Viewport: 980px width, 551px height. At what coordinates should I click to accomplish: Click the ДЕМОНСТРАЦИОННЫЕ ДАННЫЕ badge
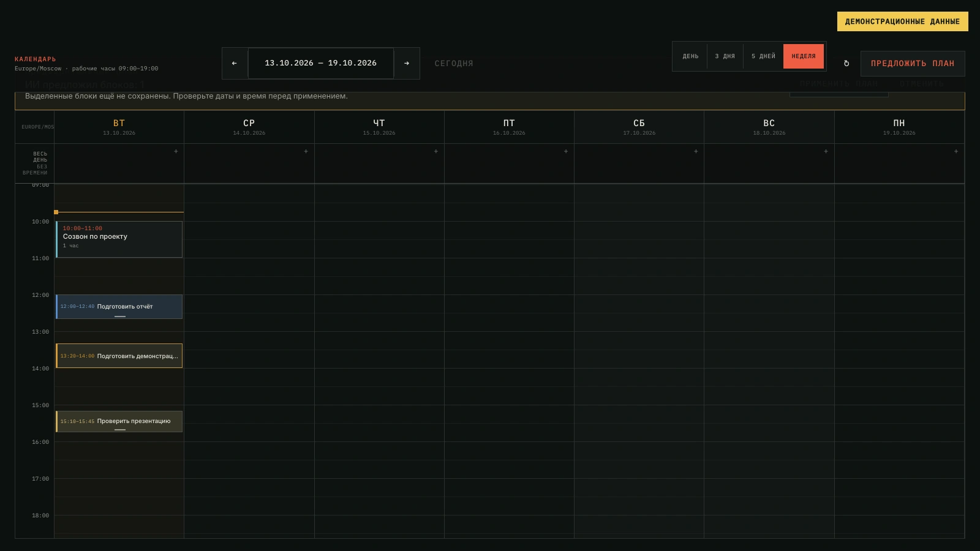tap(902, 21)
